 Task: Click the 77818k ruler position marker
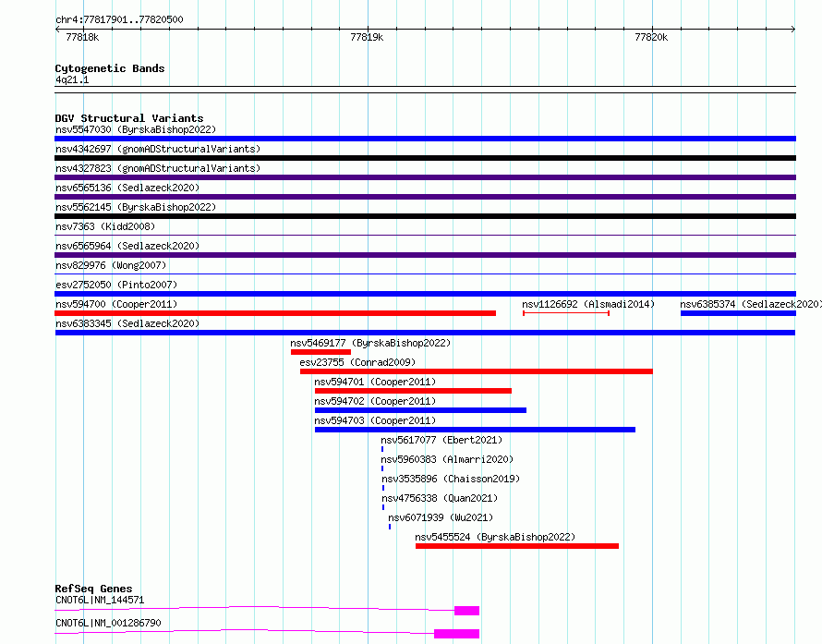[82, 37]
